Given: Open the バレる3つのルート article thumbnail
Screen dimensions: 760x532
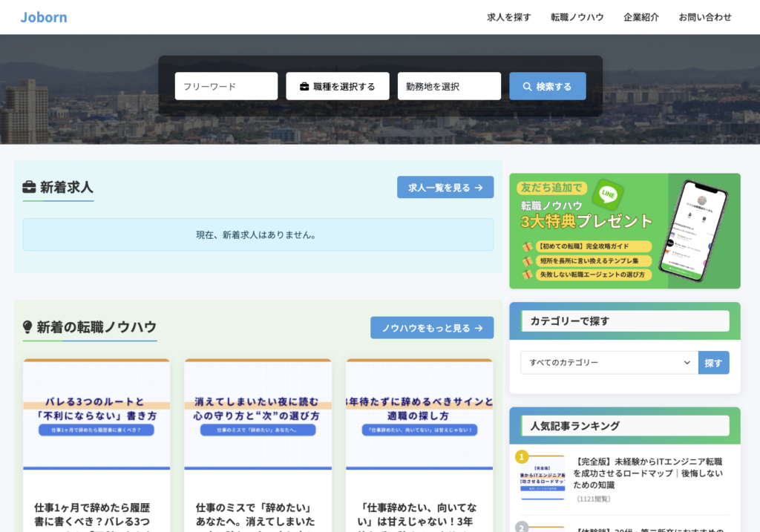Looking at the screenshot, I should pyautogui.click(x=96, y=414).
